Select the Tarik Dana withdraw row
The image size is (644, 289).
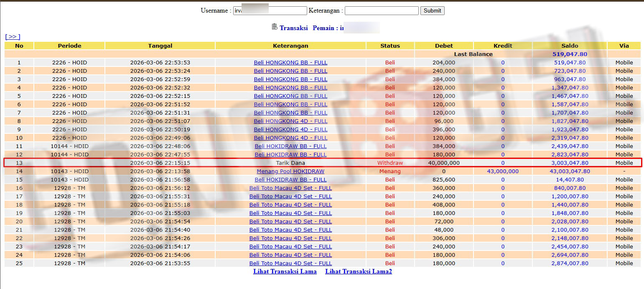[x=290, y=163]
